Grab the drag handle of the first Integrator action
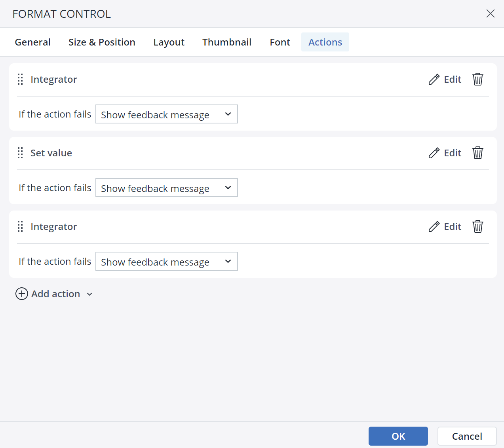Image resolution: width=504 pixels, height=448 pixels. pyautogui.click(x=20, y=79)
